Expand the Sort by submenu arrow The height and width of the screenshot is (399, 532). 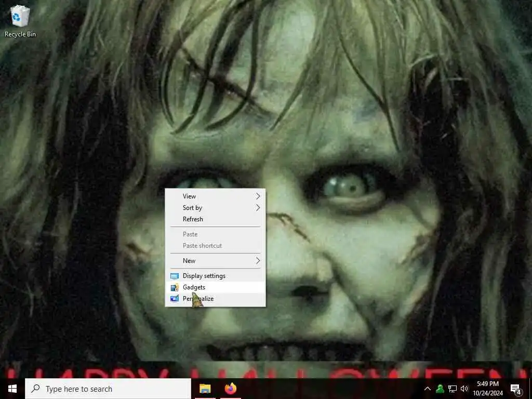258,208
